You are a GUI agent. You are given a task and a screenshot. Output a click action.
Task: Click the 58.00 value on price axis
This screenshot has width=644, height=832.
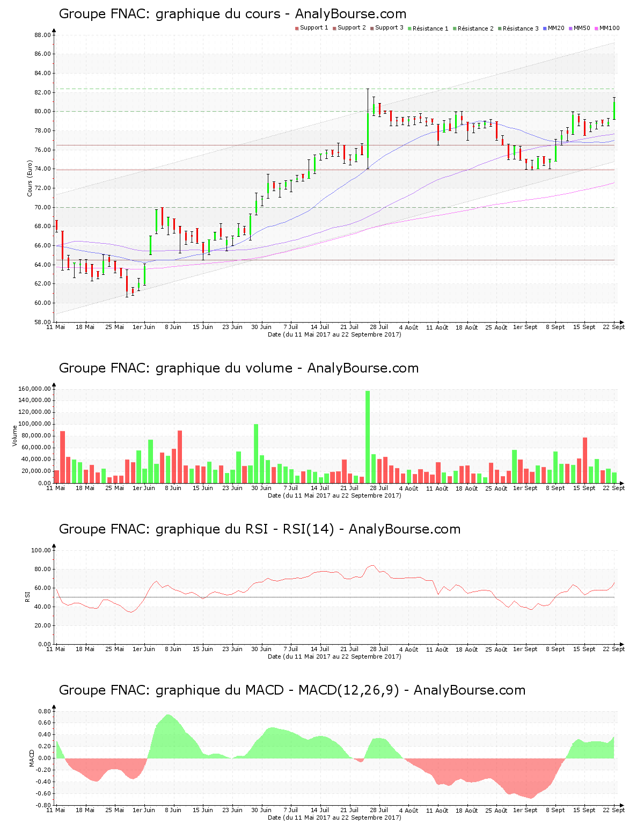43,322
